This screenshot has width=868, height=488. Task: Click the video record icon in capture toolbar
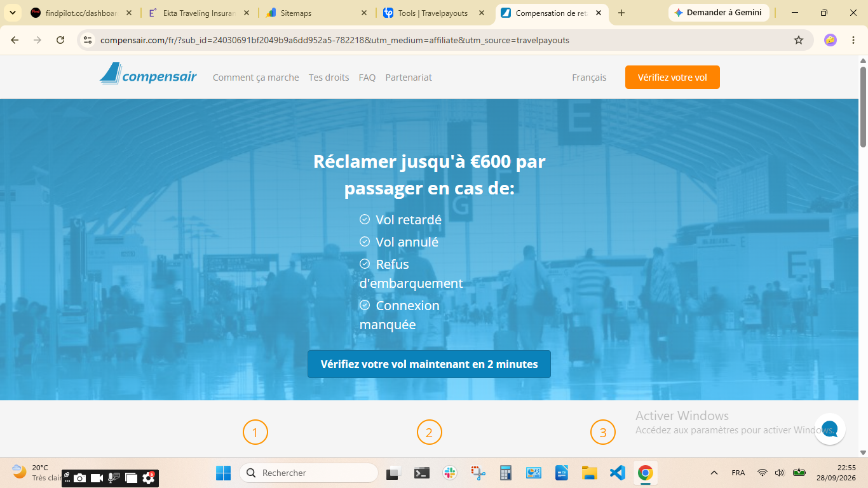pos(97,478)
